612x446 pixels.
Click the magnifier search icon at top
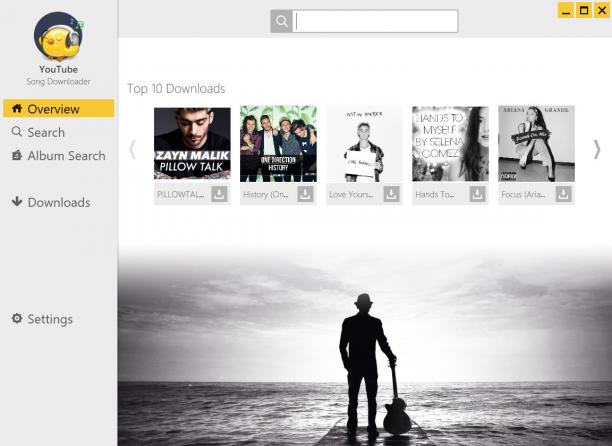(281, 21)
